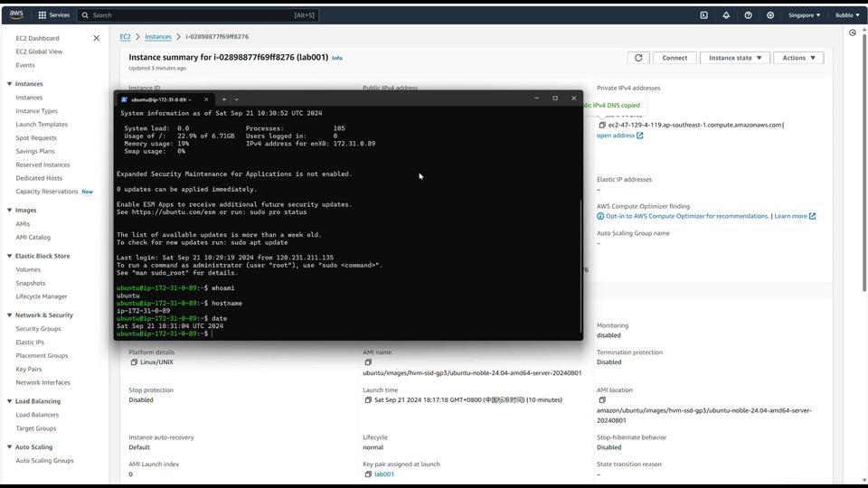The image size is (868, 488).
Task: Click the AWS logo home icon
Action: coord(16,15)
